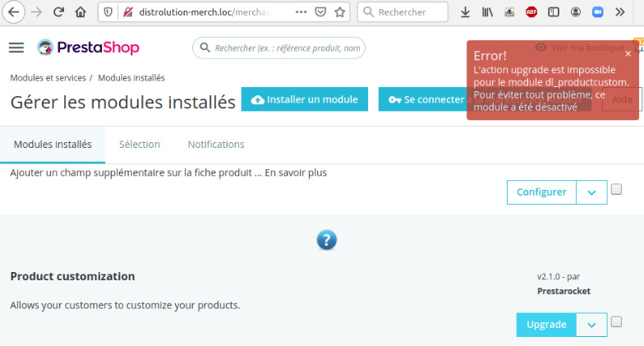
Task: Click the Configurer button
Action: pyautogui.click(x=541, y=192)
